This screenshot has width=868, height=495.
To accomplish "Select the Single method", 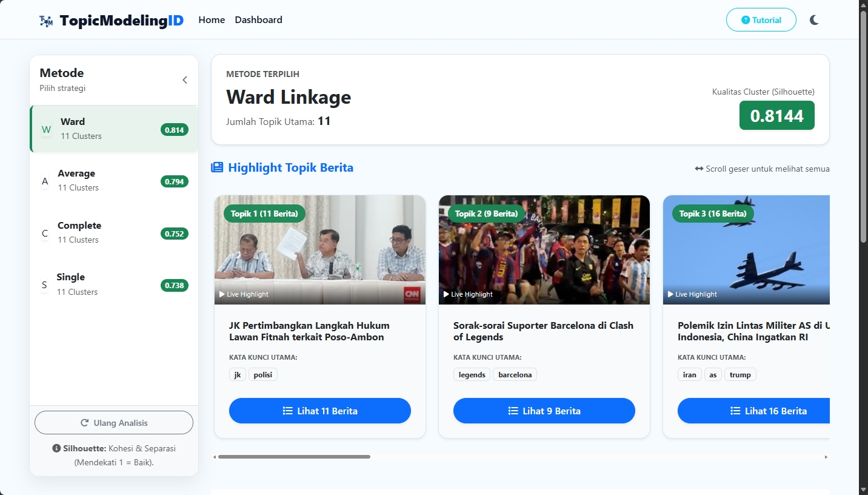I will coord(114,285).
